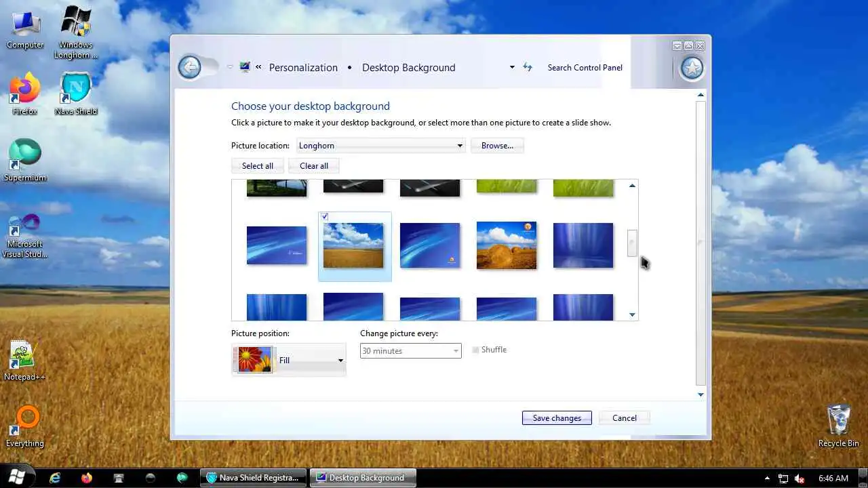The height and width of the screenshot is (488, 868).
Task: Select the Nava Shield desktop shortcut
Action: (76, 94)
